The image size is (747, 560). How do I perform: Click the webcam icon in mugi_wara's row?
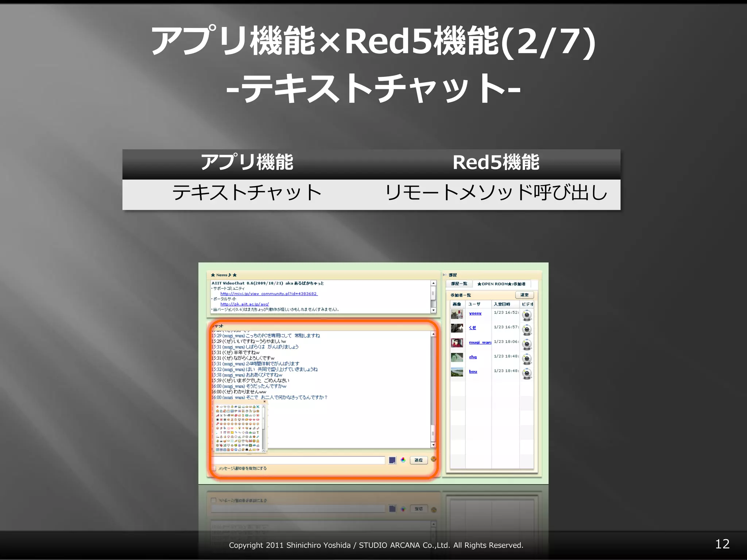pyautogui.click(x=527, y=344)
